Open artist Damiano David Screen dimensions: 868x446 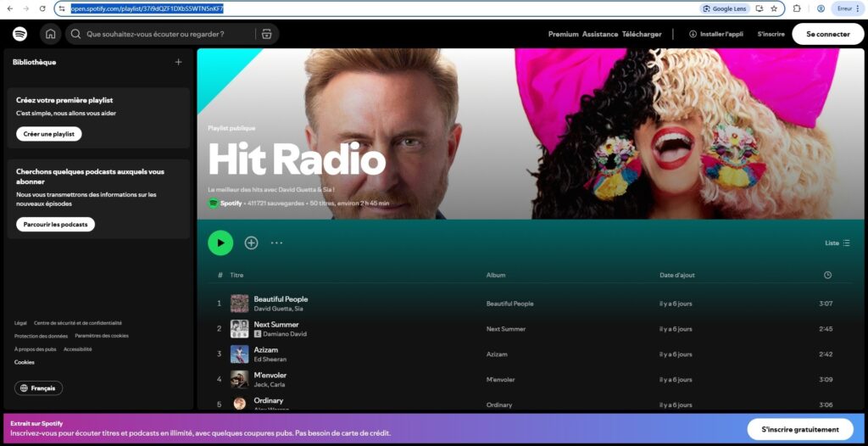click(x=285, y=334)
